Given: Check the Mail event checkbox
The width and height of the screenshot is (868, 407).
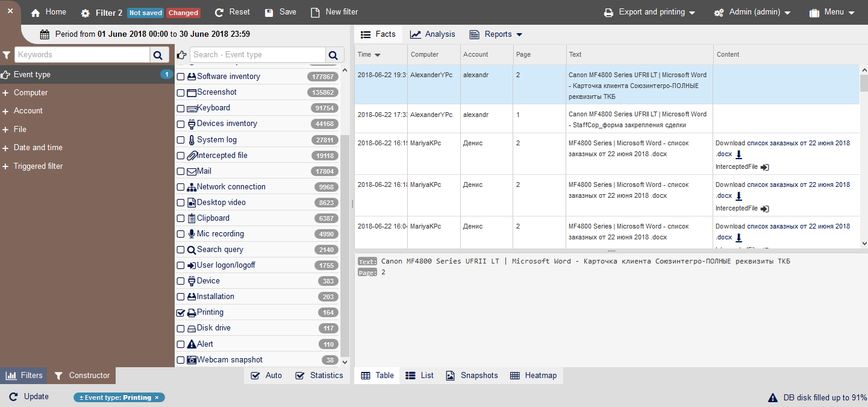Looking at the screenshot, I should [181, 171].
